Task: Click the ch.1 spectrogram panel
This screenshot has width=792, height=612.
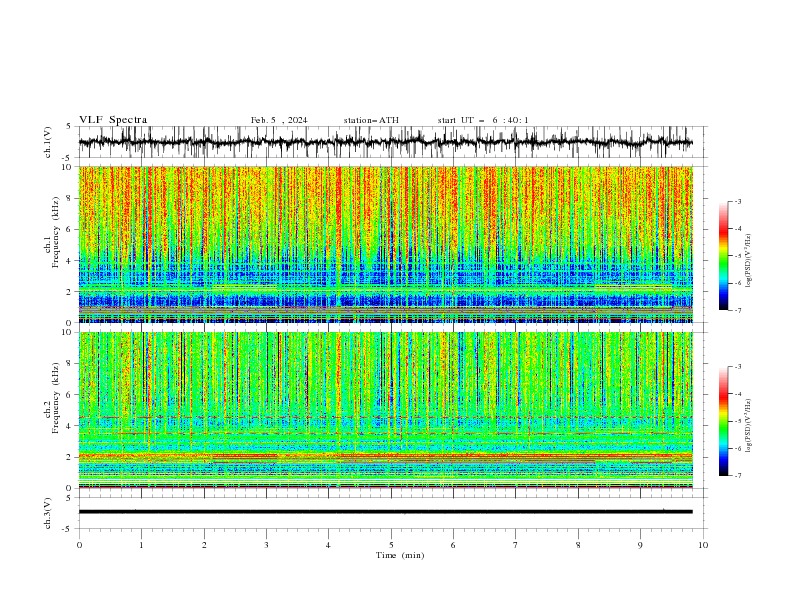Action: pos(385,244)
